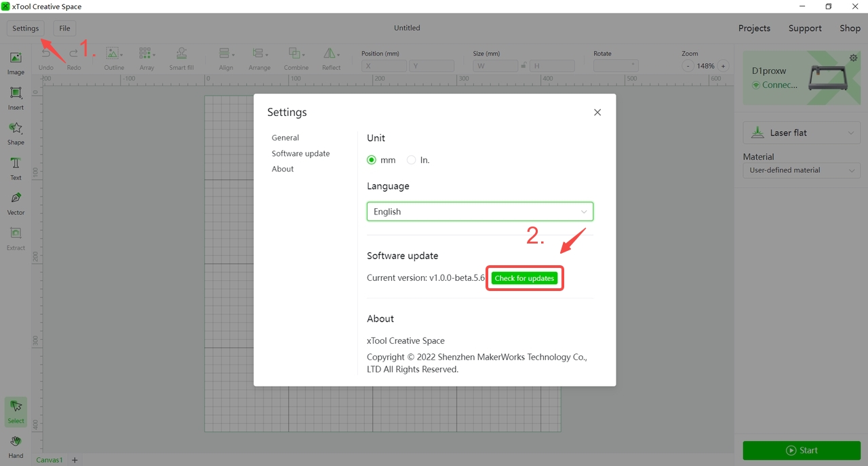Switch to Canvas1 tab
Image resolution: width=868 pixels, height=466 pixels.
(50, 460)
